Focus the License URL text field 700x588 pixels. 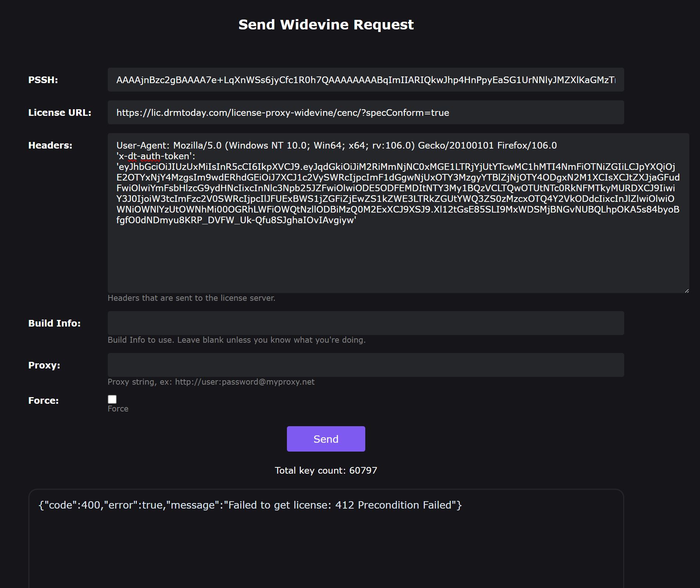(366, 113)
